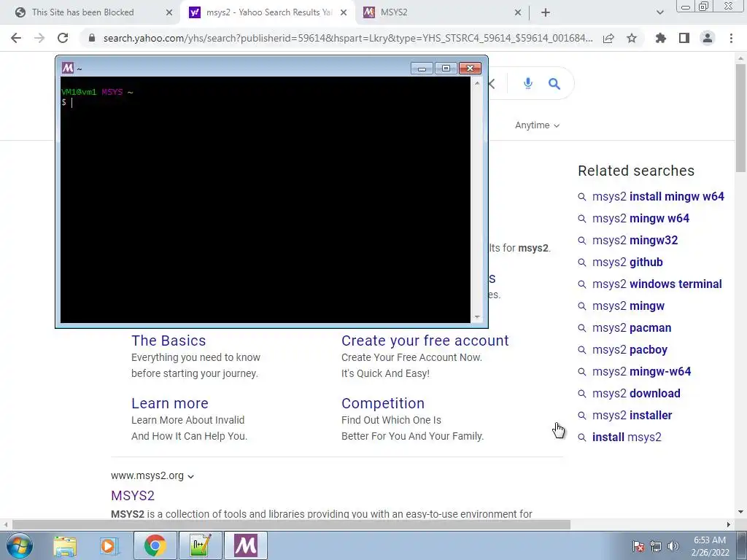Open the Action Center flag tray icon
The width and height of the screenshot is (747, 560).
pyautogui.click(x=638, y=546)
